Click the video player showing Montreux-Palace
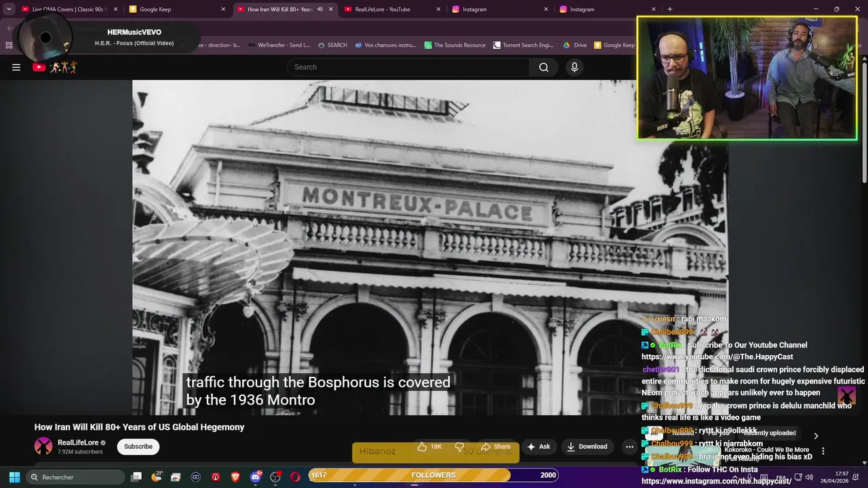The height and width of the screenshot is (488, 868). tap(430, 247)
